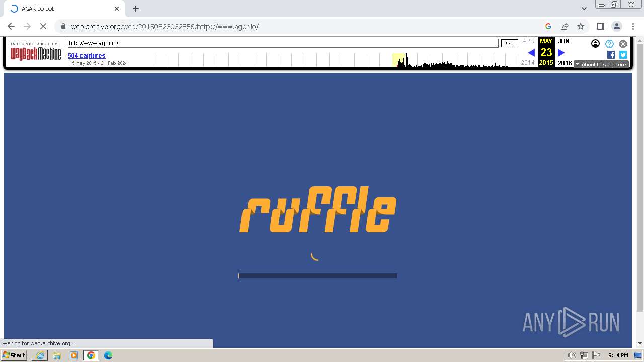Bookmark this page with star icon
644x362 pixels.
pos(581,26)
